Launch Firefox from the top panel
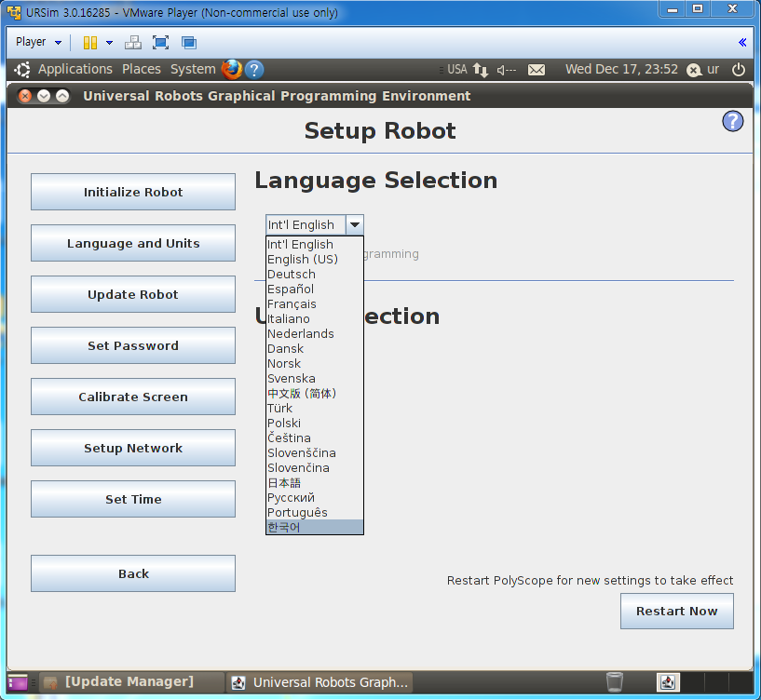Image resolution: width=761 pixels, height=700 pixels. click(x=232, y=70)
